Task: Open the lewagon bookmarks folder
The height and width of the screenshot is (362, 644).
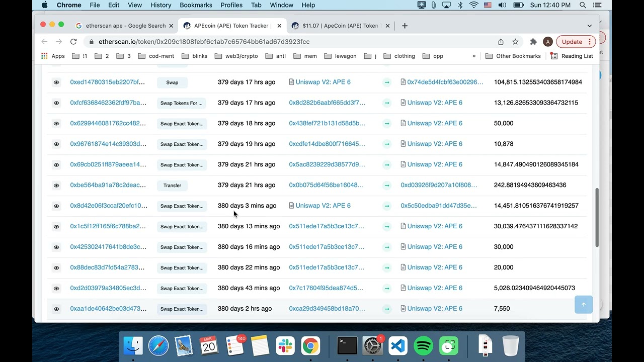Action: pyautogui.click(x=340, y=56)
